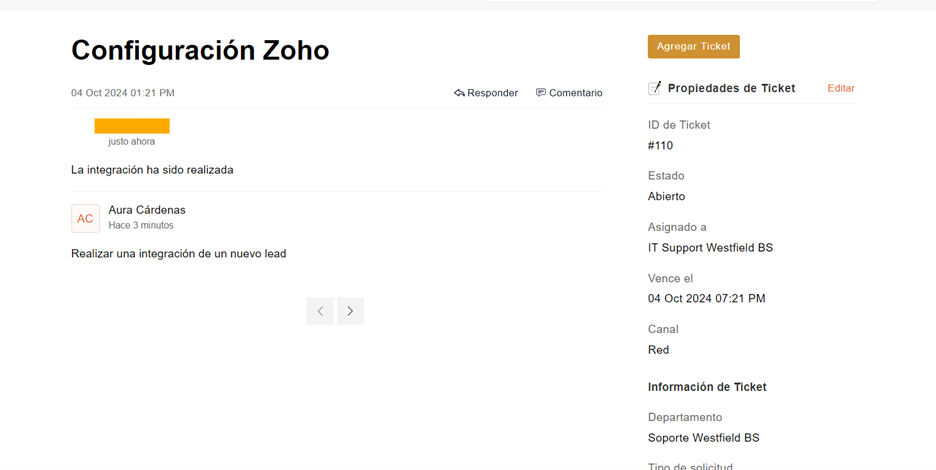Viewport: 936px width, 470px height.
Task: Go to next ticket with right chevron
Action: [350, 311]
